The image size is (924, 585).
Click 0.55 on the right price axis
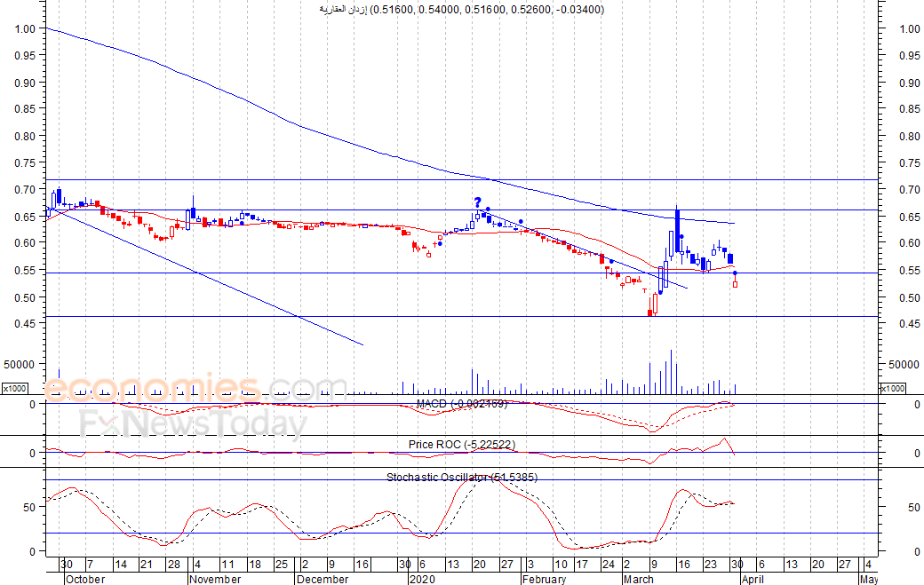[x=909, y=271]
